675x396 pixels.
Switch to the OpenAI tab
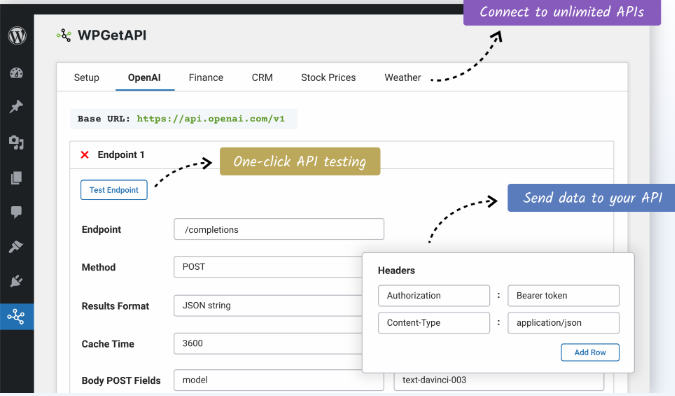[144, 77]
